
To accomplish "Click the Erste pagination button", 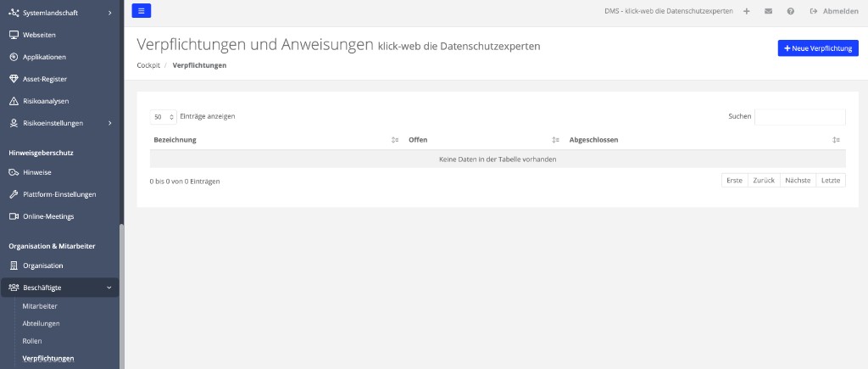I will [x=735, y=181].
